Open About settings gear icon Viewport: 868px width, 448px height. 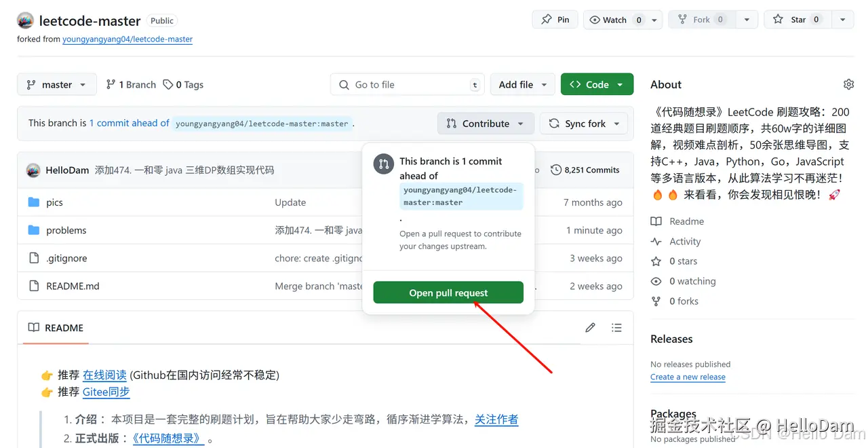coord(848,84)
